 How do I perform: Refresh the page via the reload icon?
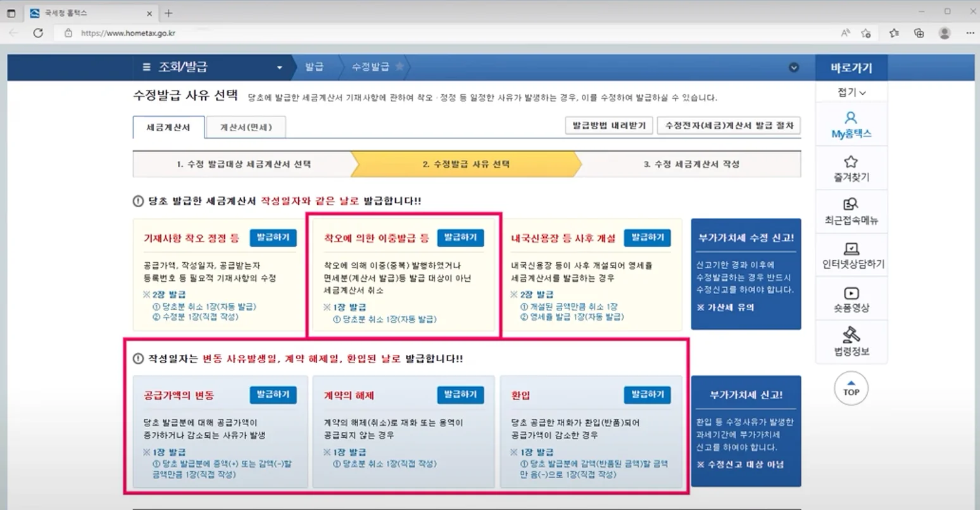(38, 33)
